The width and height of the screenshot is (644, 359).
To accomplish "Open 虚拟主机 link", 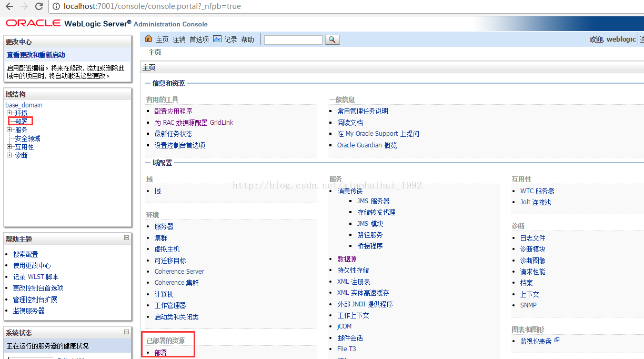I will (167, 249).
